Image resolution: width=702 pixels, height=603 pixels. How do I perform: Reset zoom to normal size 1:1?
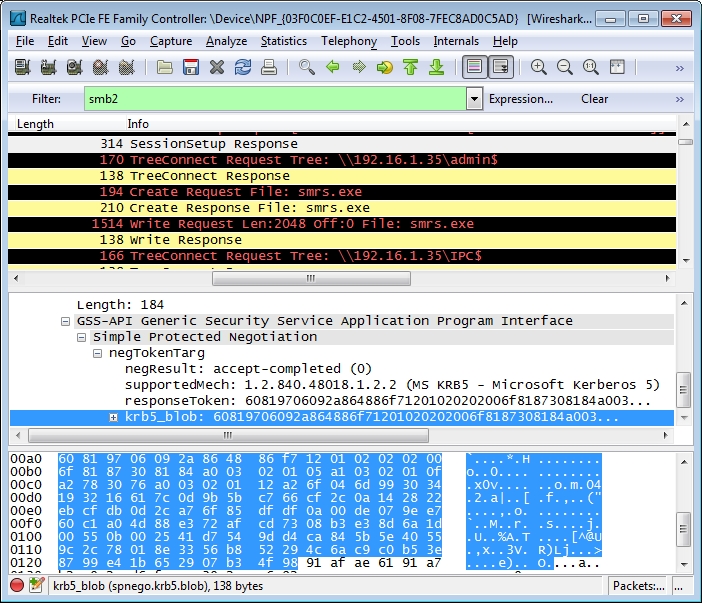click(x=591, y=67)
